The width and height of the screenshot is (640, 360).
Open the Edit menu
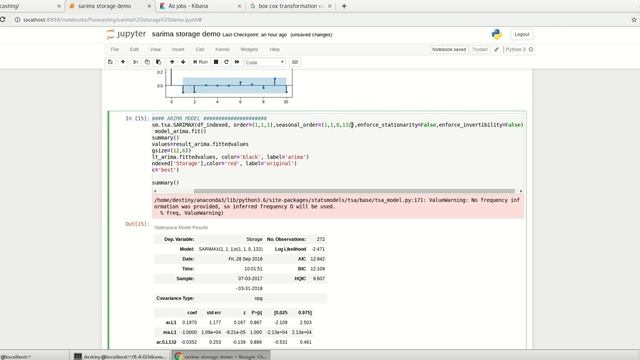coord(134,49)
